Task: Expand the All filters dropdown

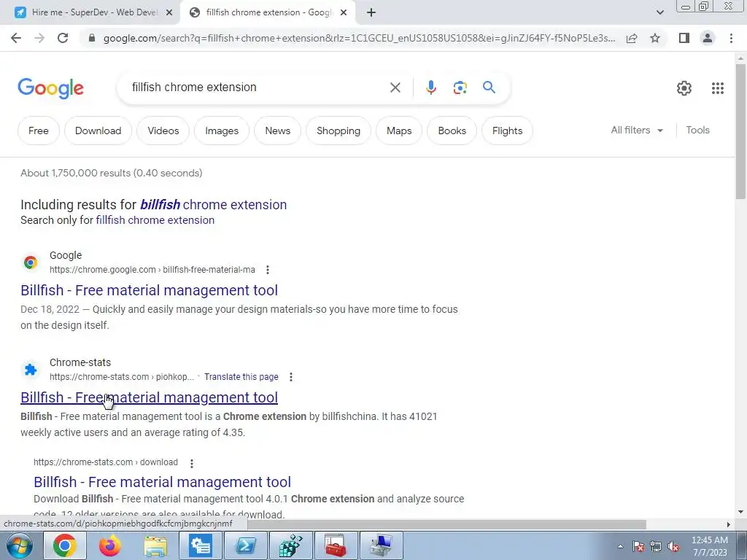Action: click(x=637, y=130)
